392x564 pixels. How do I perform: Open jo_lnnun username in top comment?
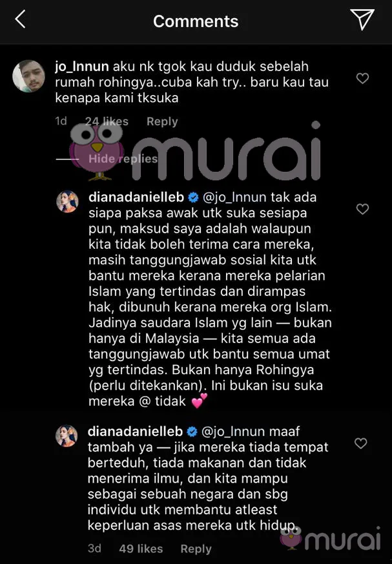pos(82,67)
